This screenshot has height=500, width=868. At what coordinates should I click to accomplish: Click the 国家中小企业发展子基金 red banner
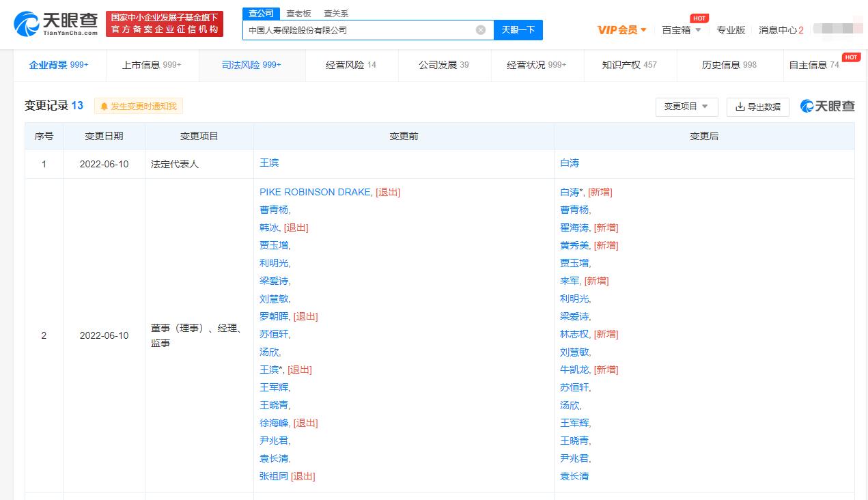[165, 24]
